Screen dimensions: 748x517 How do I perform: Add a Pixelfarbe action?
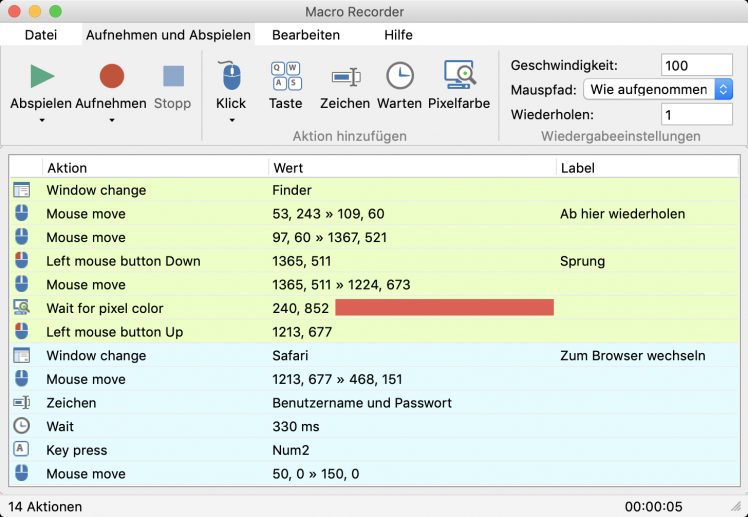pyautogui.click(x=459, y=76)
